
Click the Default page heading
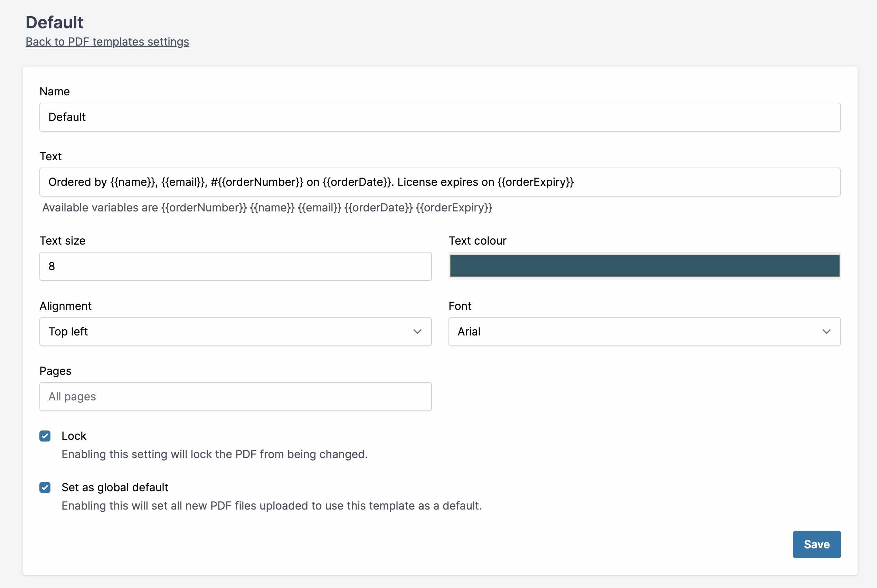[54, 22]
